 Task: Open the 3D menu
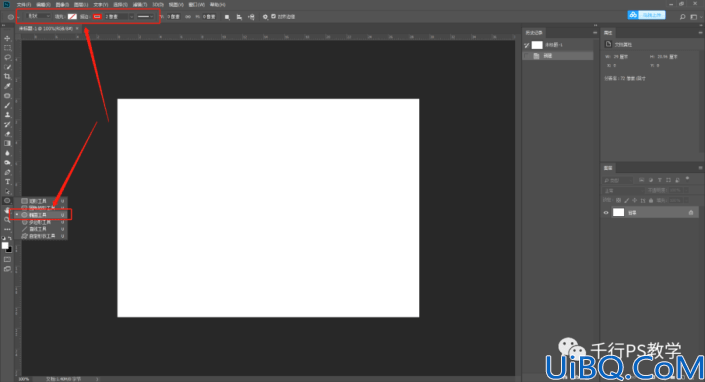[x=158, y=4]
